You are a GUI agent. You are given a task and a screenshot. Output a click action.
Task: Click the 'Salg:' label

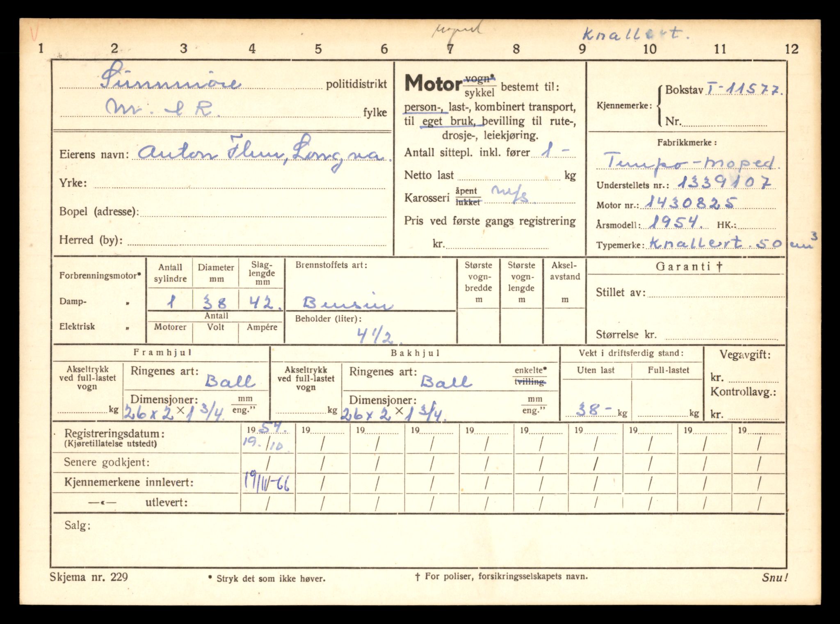click(x=78, y=525)
